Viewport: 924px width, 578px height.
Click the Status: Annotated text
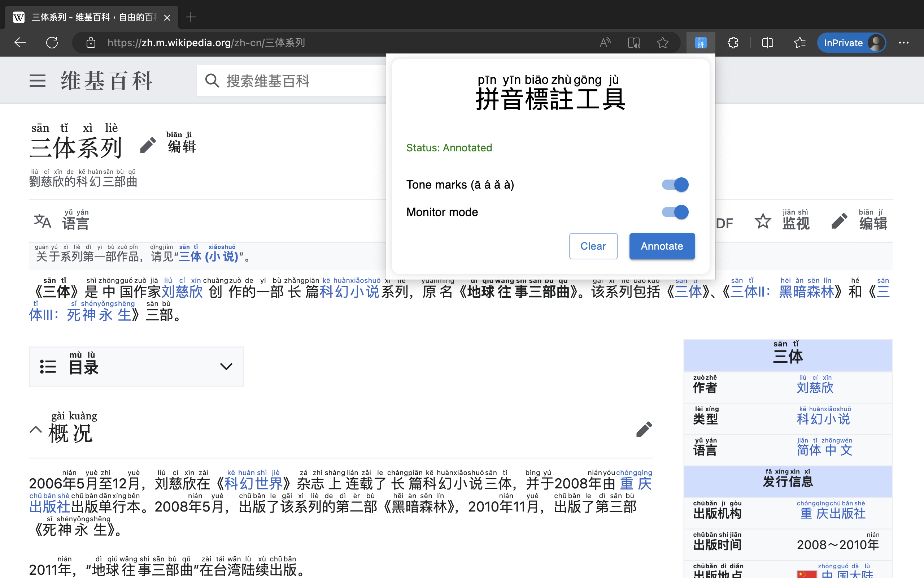point(449,147)
